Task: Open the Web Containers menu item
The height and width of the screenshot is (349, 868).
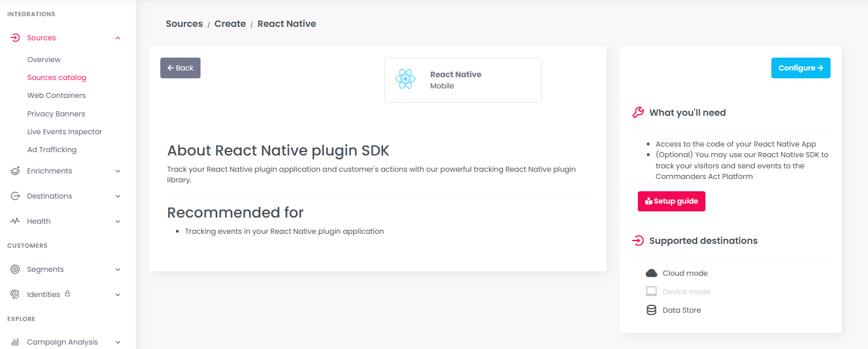Action: coord(56,96)
